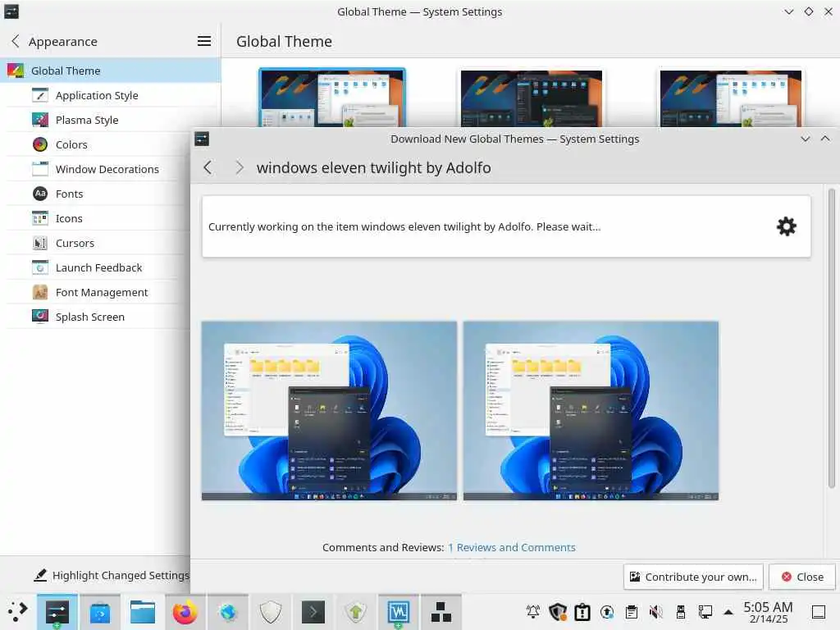Open 1 Reviews and Comments link
Image resolution: width=840 pixels, height=630 pixels.
[512, 547]
